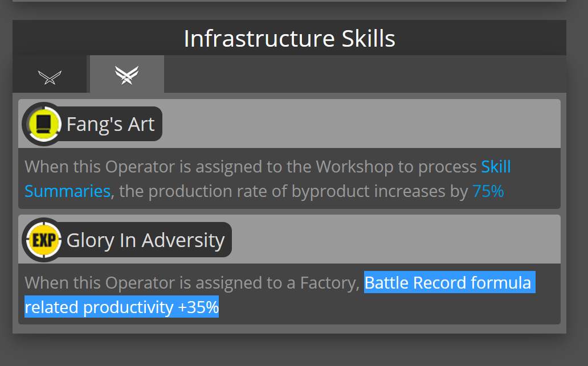Click the yellow EXP icon
The width and height of the screenshot is (588, 366).
pos(43,240)
